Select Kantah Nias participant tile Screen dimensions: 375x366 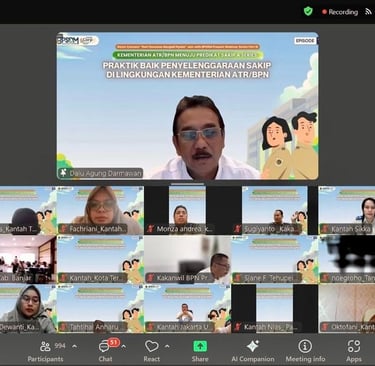275,309
